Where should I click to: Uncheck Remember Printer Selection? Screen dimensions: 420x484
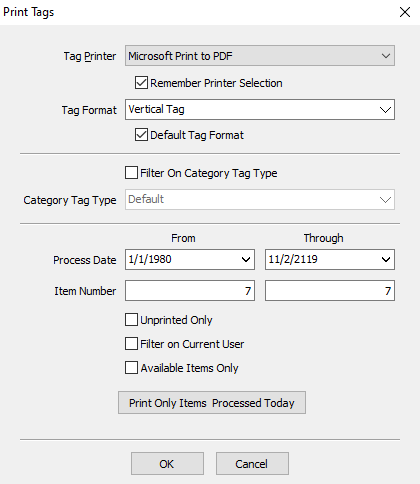pos(141,83)
